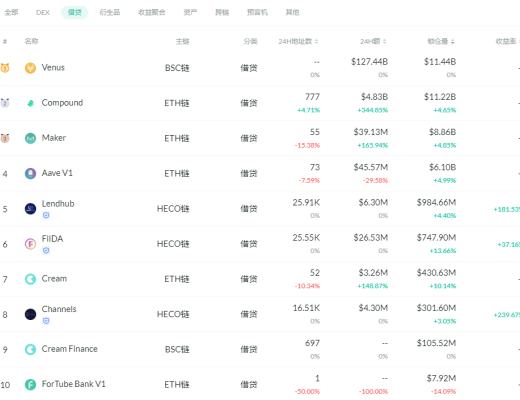This screenshot has width=520, height=400.
Task: Click the first-place medal in Venus row
Action: (x=5, y=68)
